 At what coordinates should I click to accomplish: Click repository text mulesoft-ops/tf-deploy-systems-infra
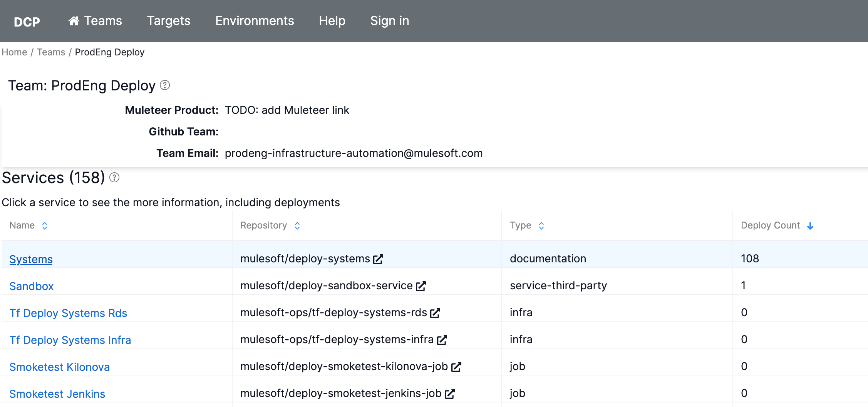click(x=337, y=339)
